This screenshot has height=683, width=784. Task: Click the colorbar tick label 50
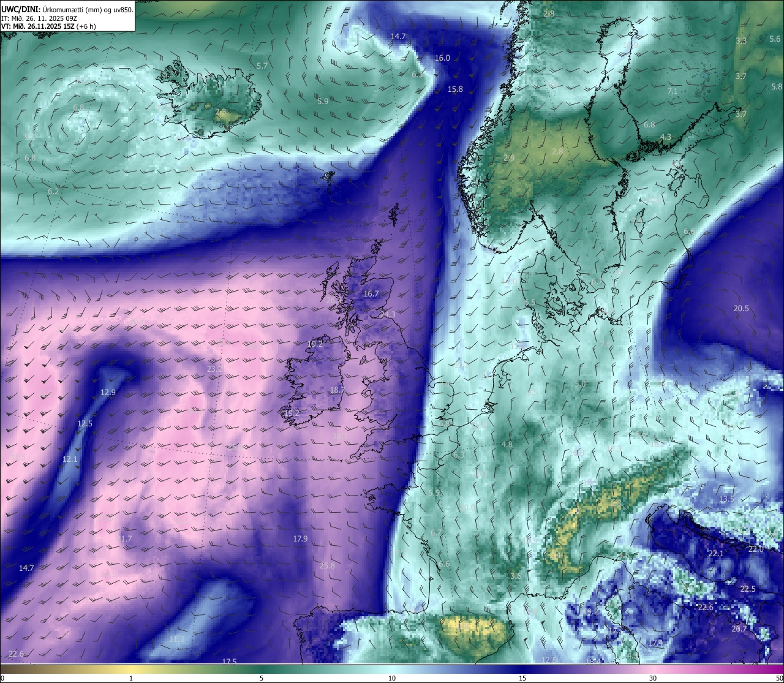click(779, 678)
